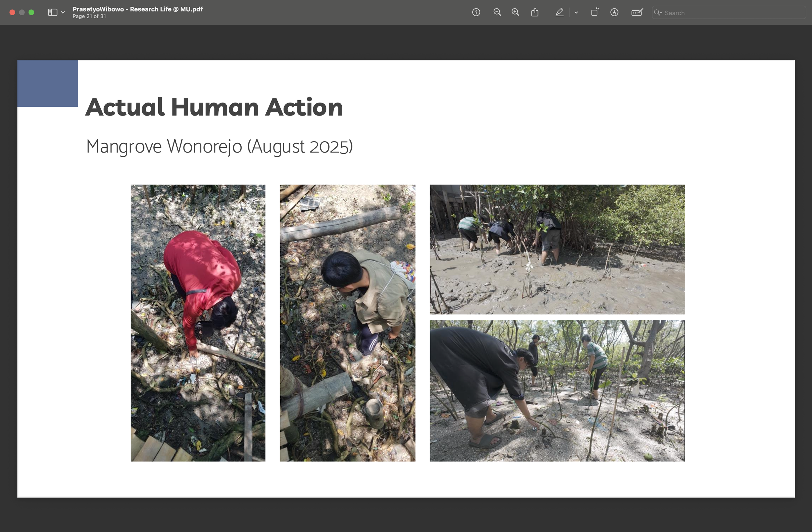
Task: Toggle the sidebar view button
Action: point(53,13)
